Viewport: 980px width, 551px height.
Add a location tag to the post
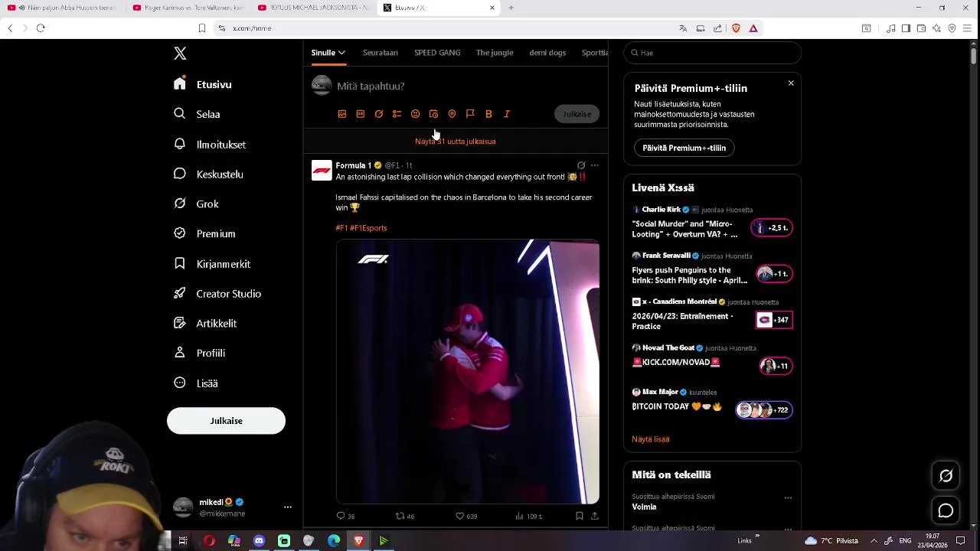pyautogui.click(x=452, y=114)
